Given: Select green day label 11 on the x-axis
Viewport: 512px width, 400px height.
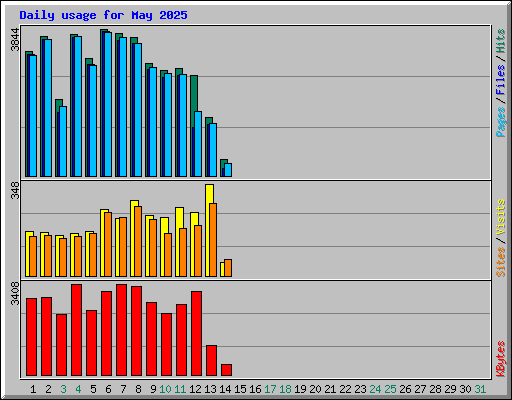Looking at the screenshot, I should [180, 389].
